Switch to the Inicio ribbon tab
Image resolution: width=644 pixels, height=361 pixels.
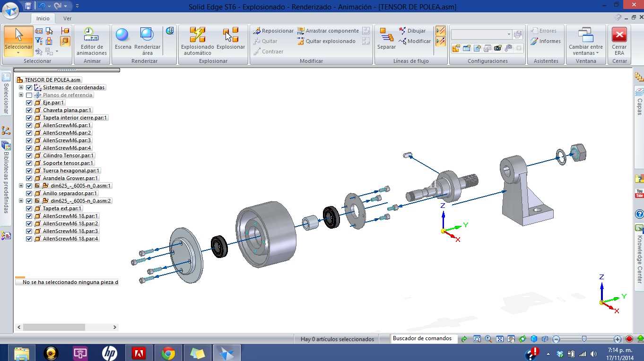click(x=43, y=18)
